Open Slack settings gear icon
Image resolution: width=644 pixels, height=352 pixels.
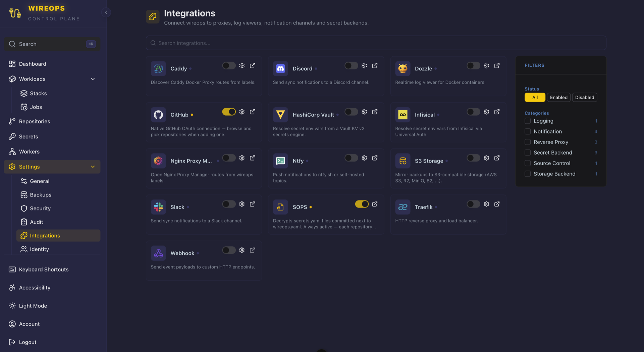click(x=242, y=204)
